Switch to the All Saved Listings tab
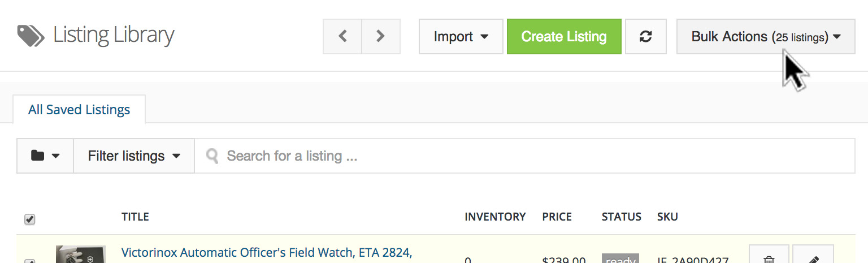The height and width of the screenshot is (263, 868). [79, 109]
